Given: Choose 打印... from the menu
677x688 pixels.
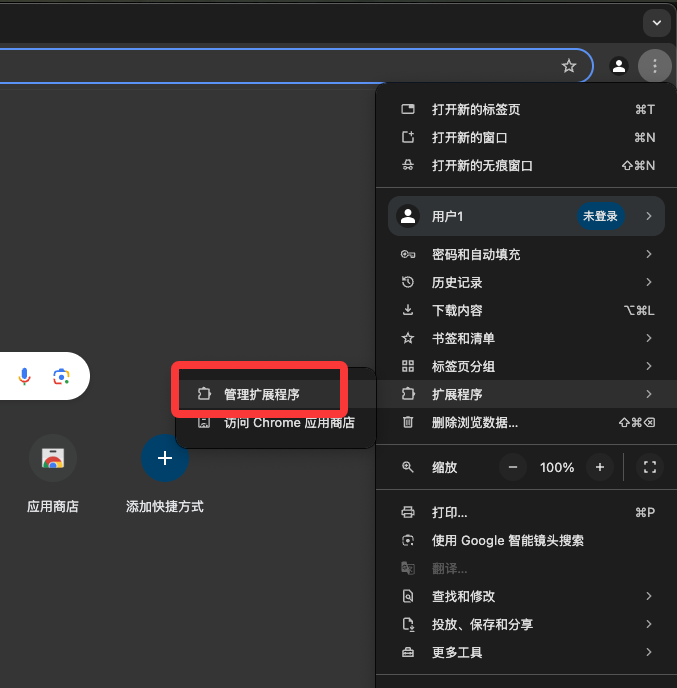Looking at the screenshot, I should click(527, 512).
